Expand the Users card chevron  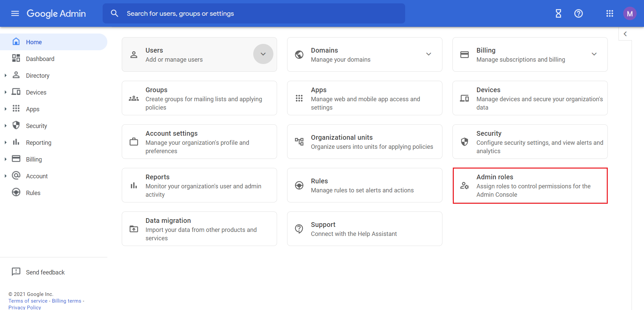click(x=263, y=54)
